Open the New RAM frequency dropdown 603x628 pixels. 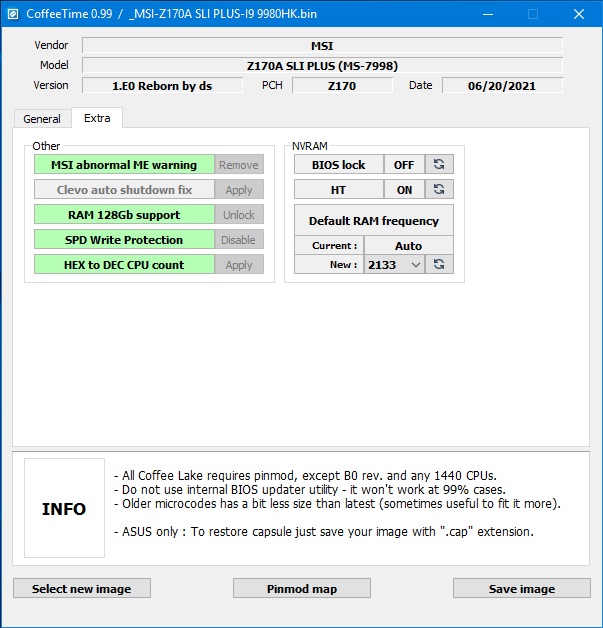tap(394, 264)
